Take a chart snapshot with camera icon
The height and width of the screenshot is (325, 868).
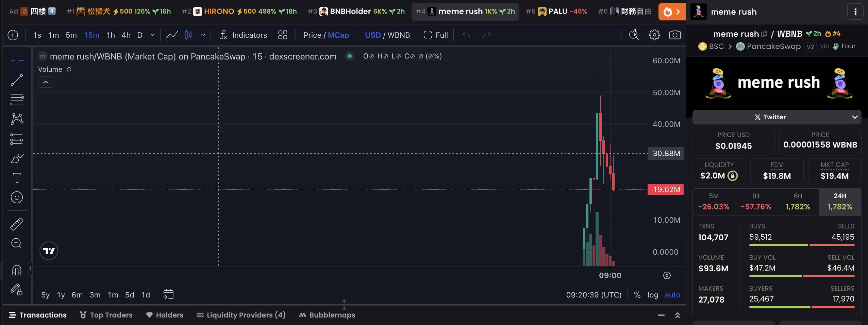675,35
